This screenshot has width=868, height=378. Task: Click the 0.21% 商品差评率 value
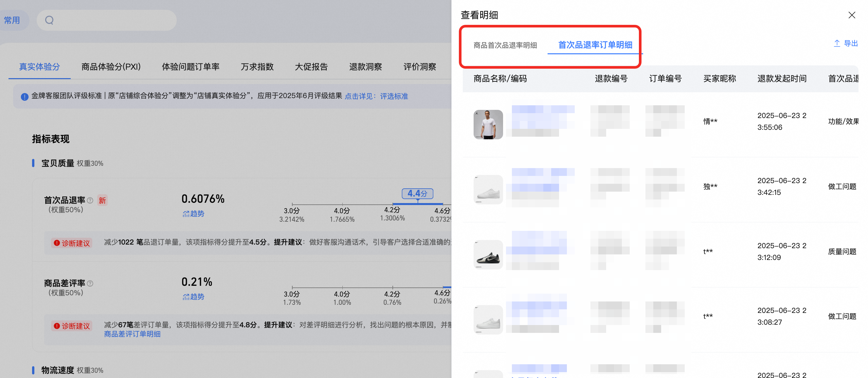click(197, 282)
